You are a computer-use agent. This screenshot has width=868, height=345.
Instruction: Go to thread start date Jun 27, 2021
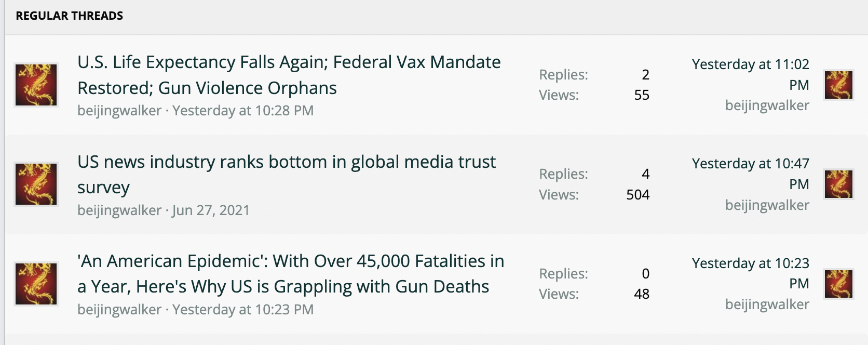tap(211, 210)
